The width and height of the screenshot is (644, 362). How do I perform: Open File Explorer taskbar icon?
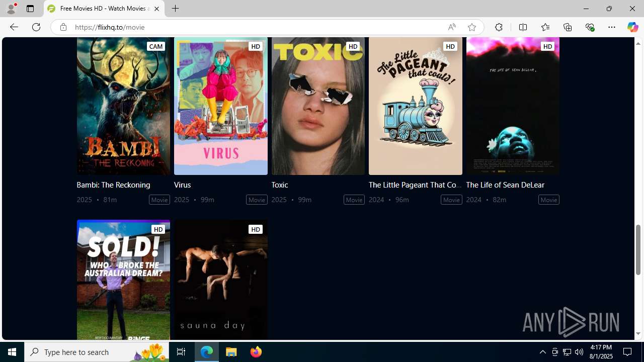[x=231, y=352]
